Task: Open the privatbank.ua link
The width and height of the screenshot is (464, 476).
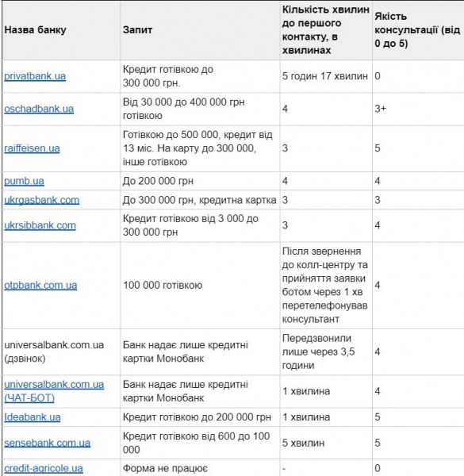Action: [35, 76]
